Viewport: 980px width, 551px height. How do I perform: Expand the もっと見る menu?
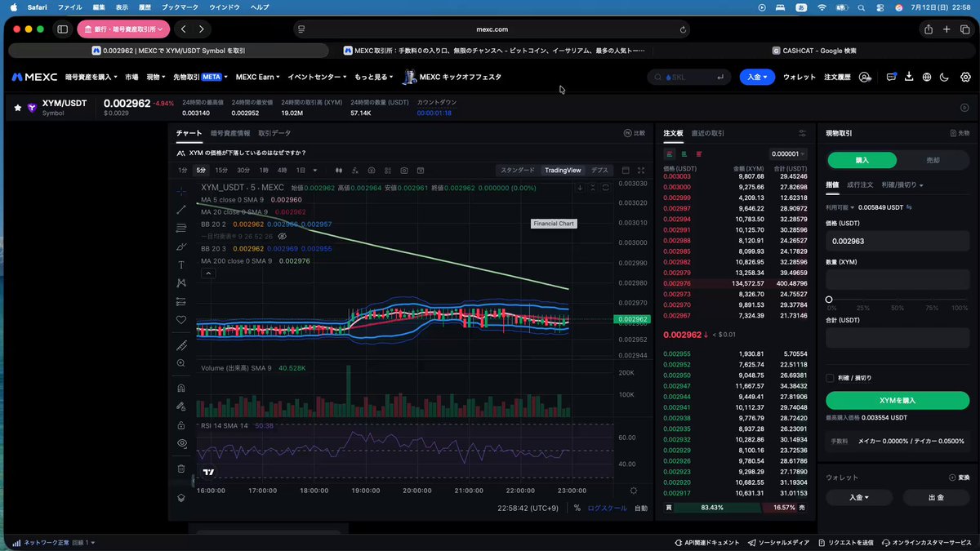pos(374,77)
